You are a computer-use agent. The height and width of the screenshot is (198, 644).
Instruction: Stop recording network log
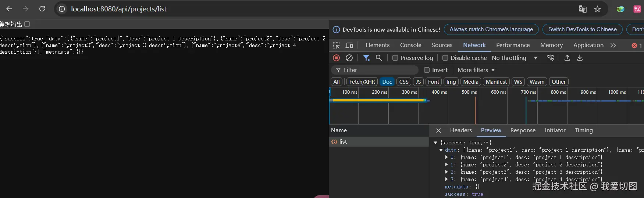(336, 58)
